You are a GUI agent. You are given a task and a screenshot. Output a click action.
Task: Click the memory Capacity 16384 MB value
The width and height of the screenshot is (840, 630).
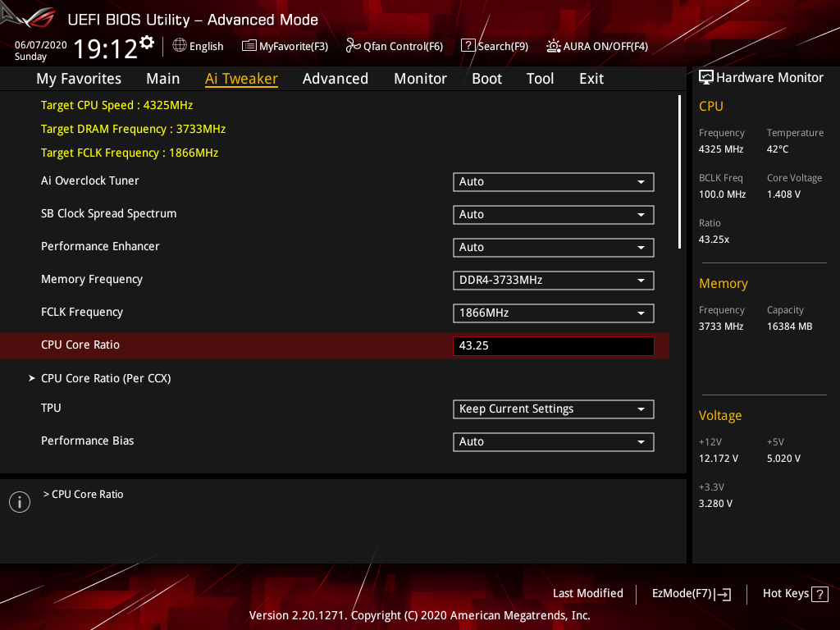click(x=790, y=326)
